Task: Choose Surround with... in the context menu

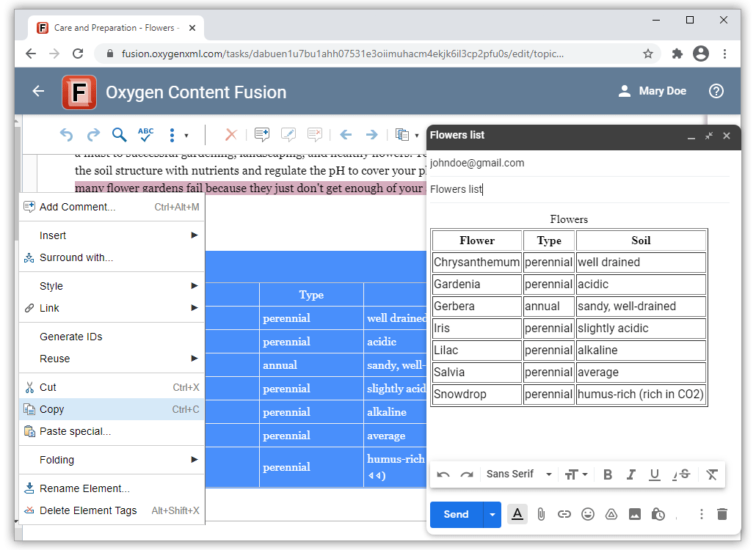Action: coord(112,257)
